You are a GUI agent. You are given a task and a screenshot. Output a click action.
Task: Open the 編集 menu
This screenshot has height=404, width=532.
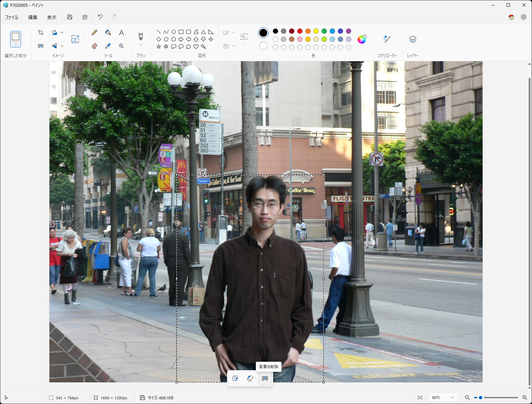pos(32,17)
